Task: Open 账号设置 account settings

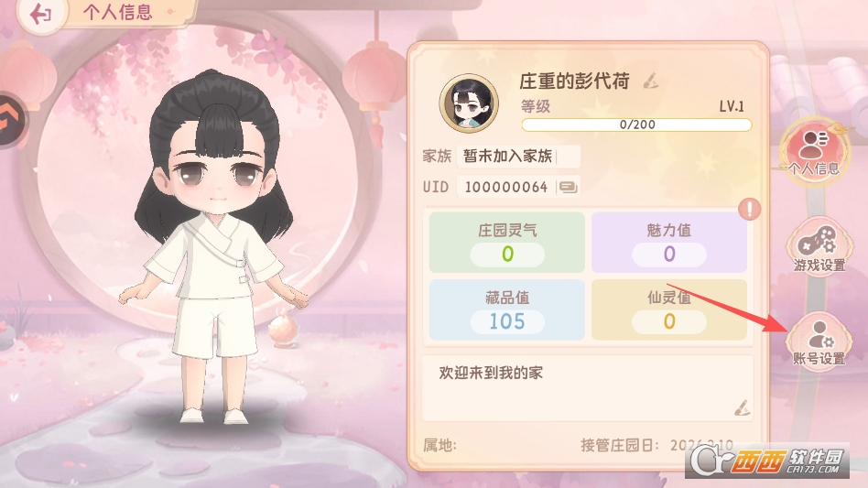Action: 819,342
